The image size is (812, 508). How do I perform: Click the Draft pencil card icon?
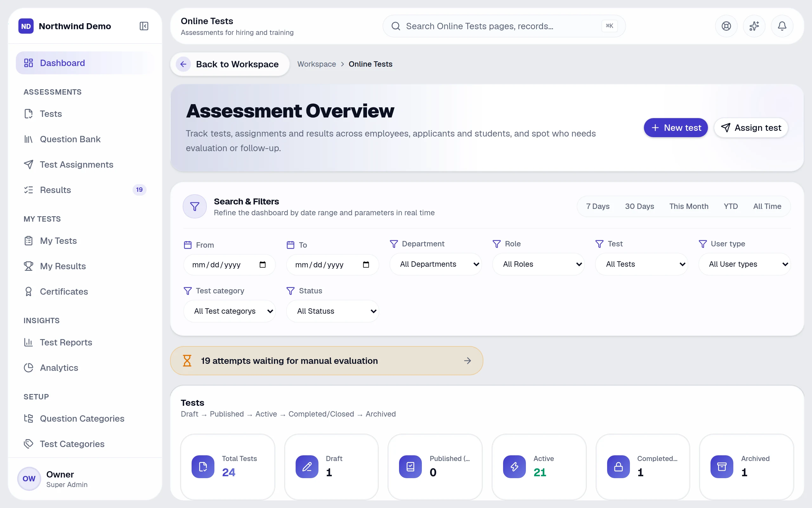pos(307,467)
